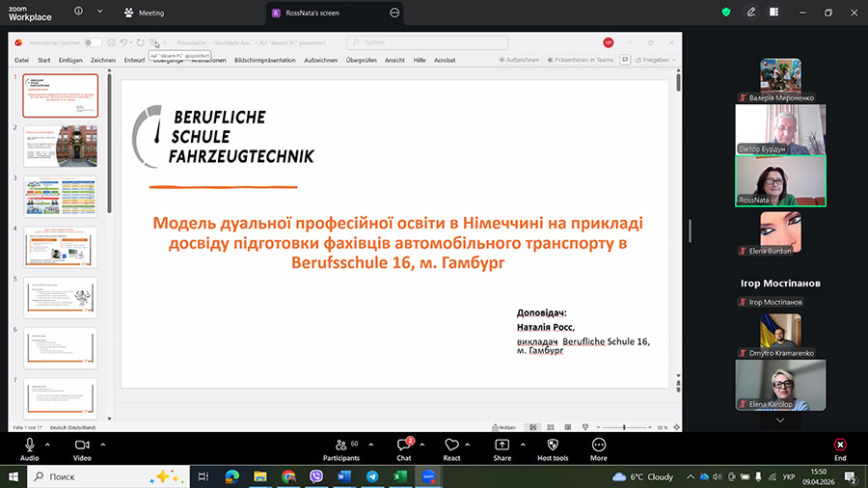This screenshot has height=488, width=868.
Task: Open the More options menu
Action: pos(598,445)
